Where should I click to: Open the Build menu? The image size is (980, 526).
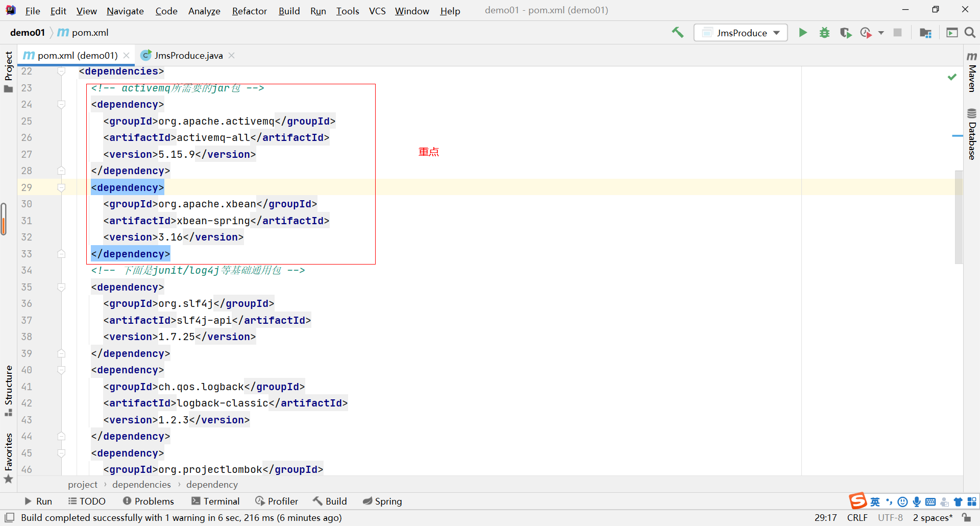click(x=289, y=11)
